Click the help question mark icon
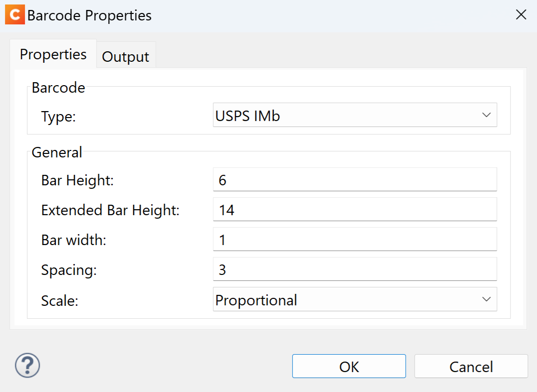Viewport: 537px width, 392px height. 27,365
